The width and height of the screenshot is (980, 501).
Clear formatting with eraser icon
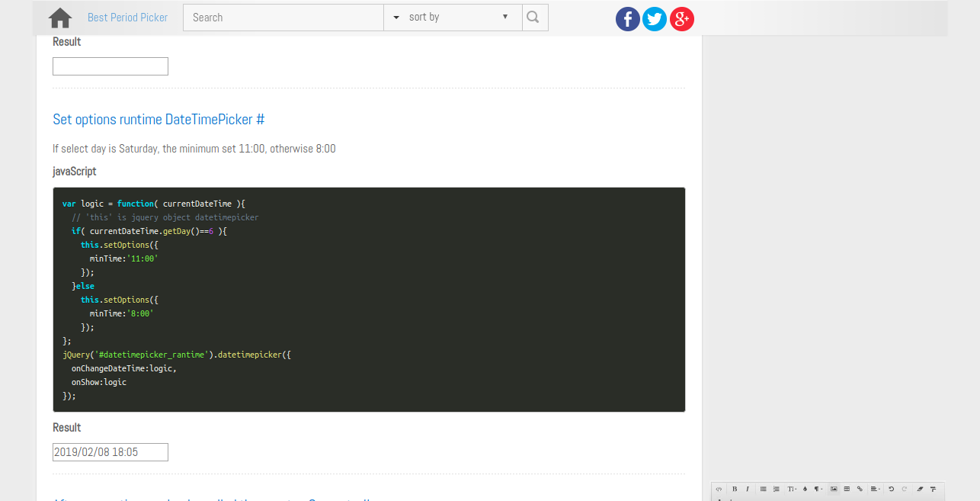(x=920, y=489)
